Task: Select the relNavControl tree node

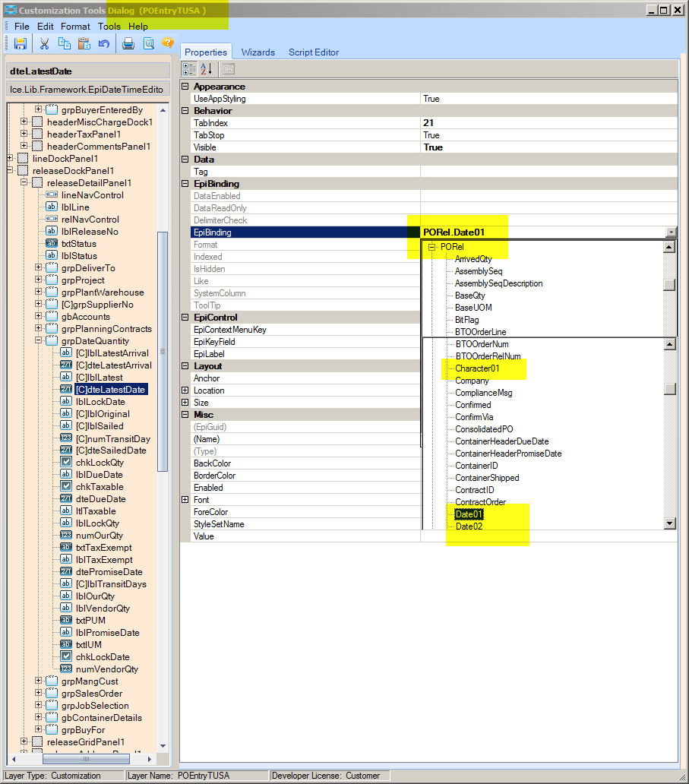Action: (x=90, y=220)
